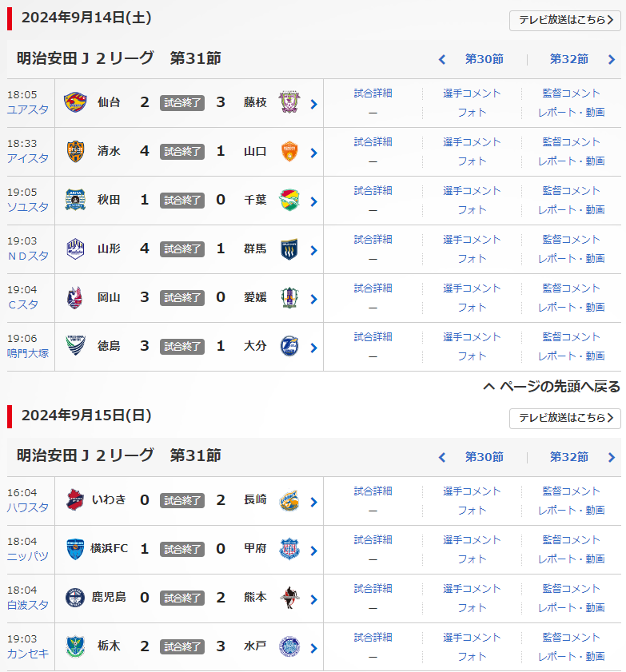The height and width of the screenshot is (672, 626).
Task: Click ページの先頭へ戻る link
Action: point(552,387)
